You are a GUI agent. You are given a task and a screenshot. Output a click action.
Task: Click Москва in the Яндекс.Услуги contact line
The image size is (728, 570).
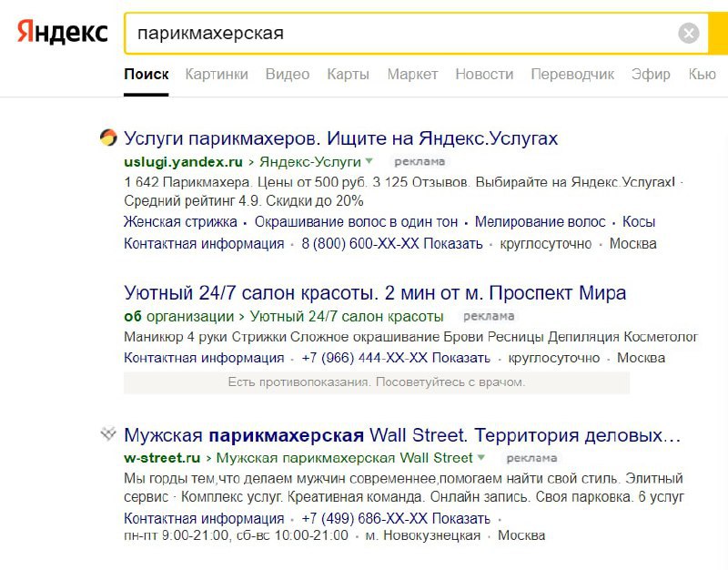pyautogui.click(x=632, y=243)
